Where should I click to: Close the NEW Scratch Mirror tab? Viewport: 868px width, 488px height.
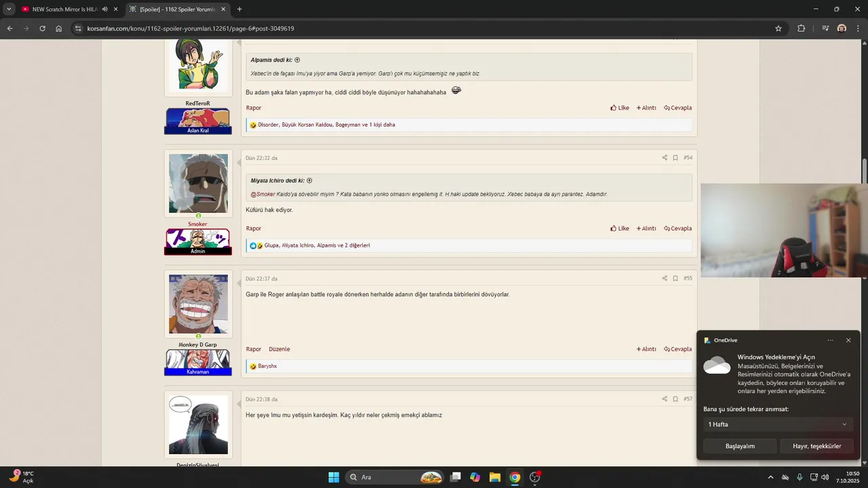(116, 9)
